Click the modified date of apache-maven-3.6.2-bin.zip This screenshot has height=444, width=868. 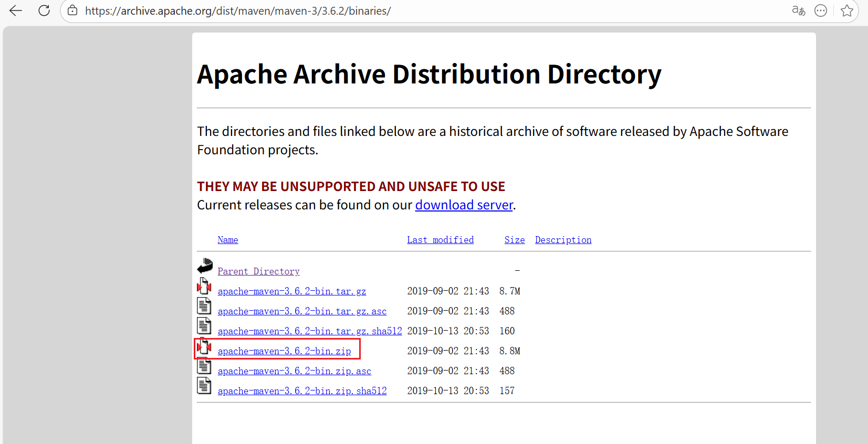[x=448, y=351]
